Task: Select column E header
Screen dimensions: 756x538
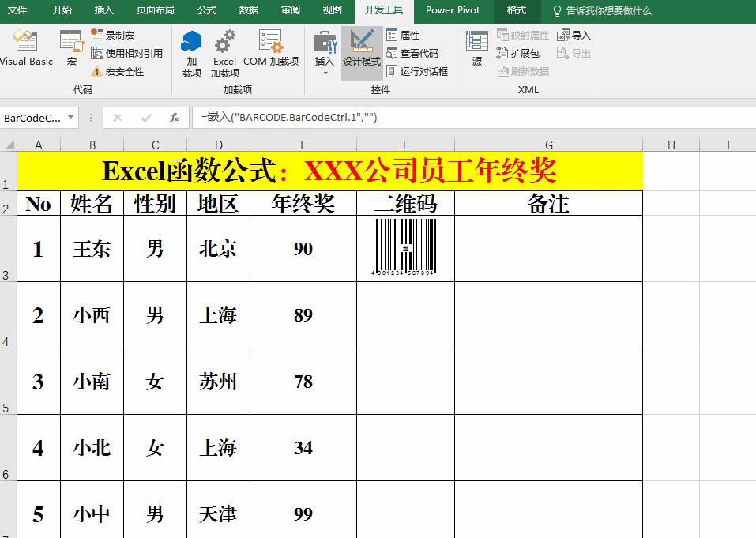Action: click(303, 145)
